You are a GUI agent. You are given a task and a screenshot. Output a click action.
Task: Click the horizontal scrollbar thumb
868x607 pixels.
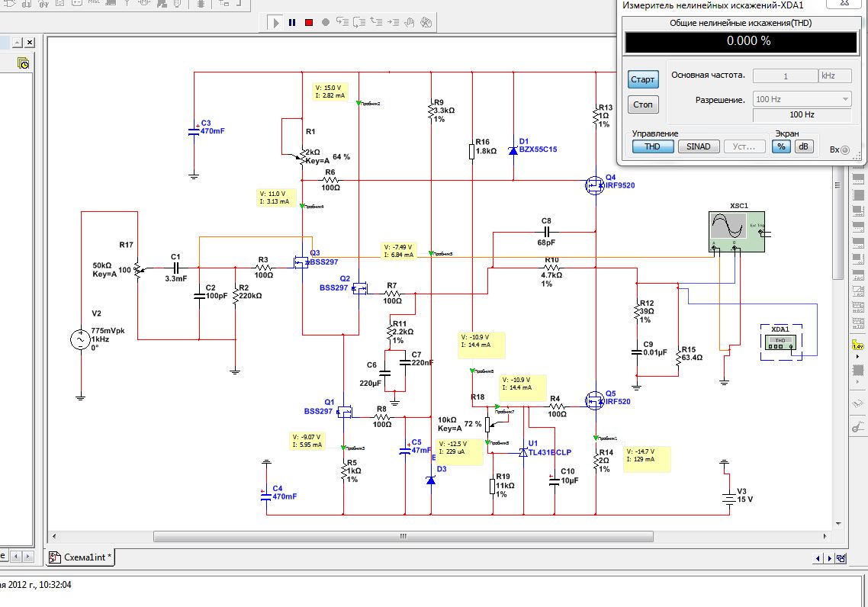[403, 536]
